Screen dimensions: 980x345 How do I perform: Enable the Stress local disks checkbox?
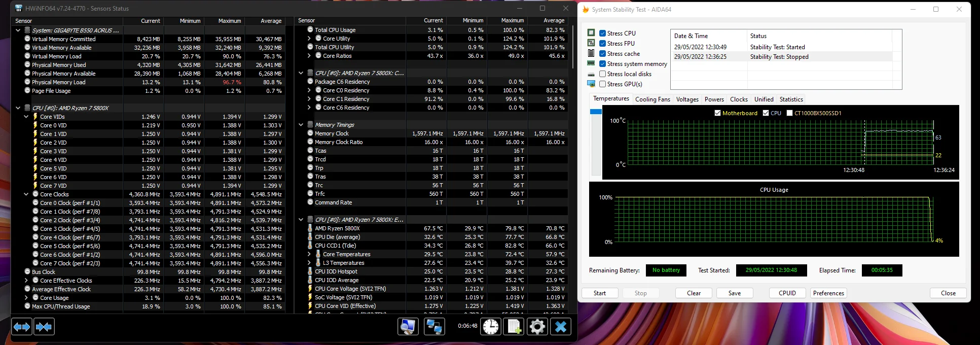coord(602,74)
